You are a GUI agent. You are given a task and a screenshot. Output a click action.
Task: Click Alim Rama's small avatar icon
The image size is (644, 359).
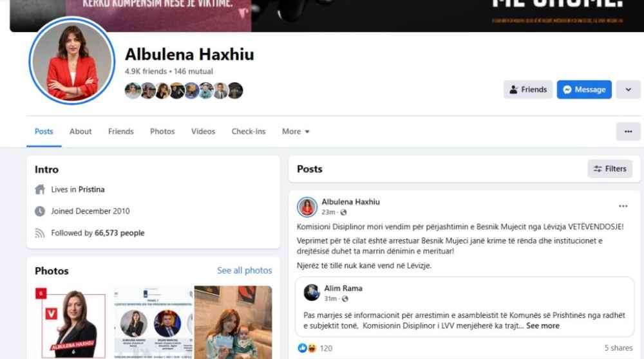[312, 292]
